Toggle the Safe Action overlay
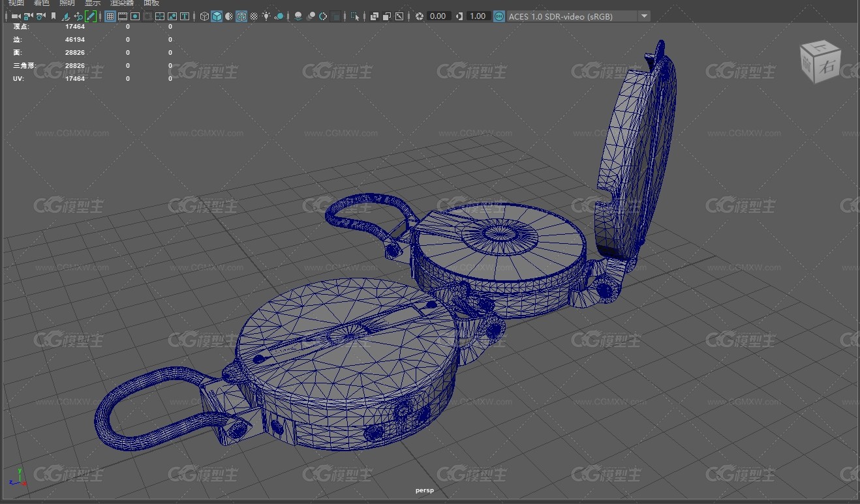This screenshot has height=504, width=860. click(x=172, y=16)
